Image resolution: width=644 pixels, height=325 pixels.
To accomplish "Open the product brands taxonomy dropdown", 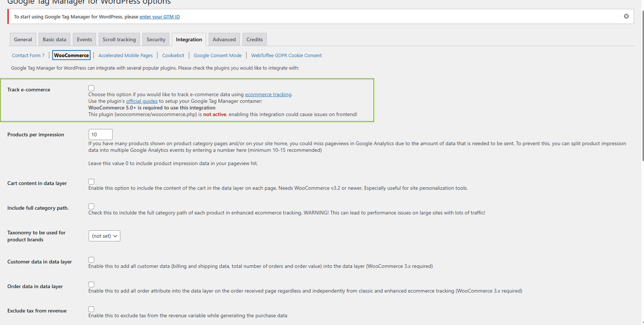I will 105,236.
